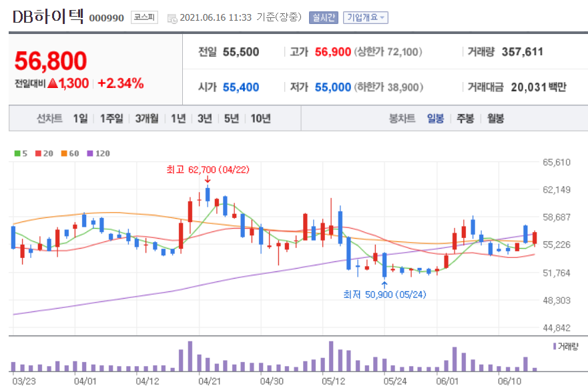Click the 거래대금 value 20,031 백만
Viewport: 588px width, 386px height.
539,87
